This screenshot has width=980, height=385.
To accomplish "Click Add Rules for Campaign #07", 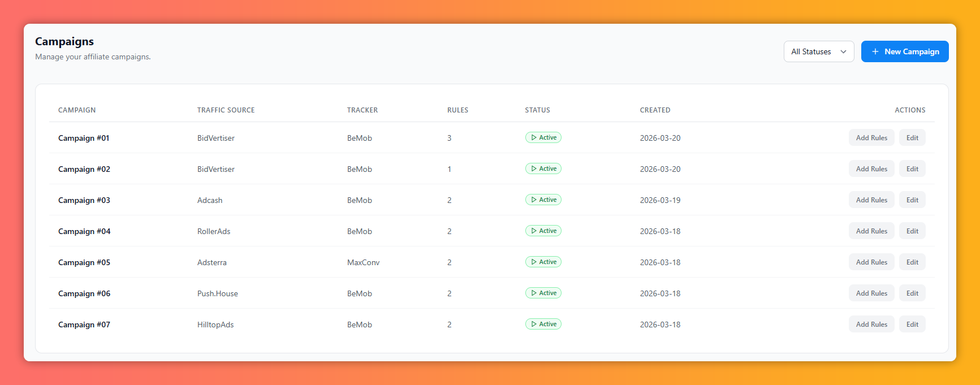I will 871,325.
